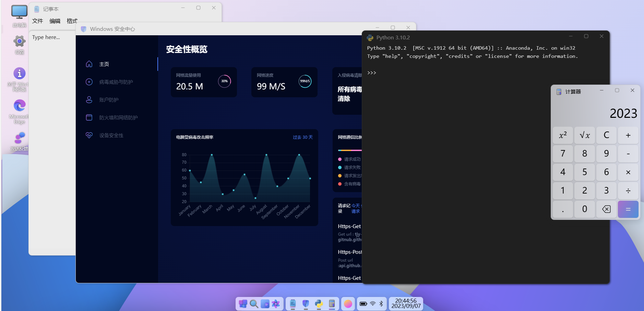644x311 pixels.
Task: Click the 过去 30 天 link on the chart
Action: point(303,137)
